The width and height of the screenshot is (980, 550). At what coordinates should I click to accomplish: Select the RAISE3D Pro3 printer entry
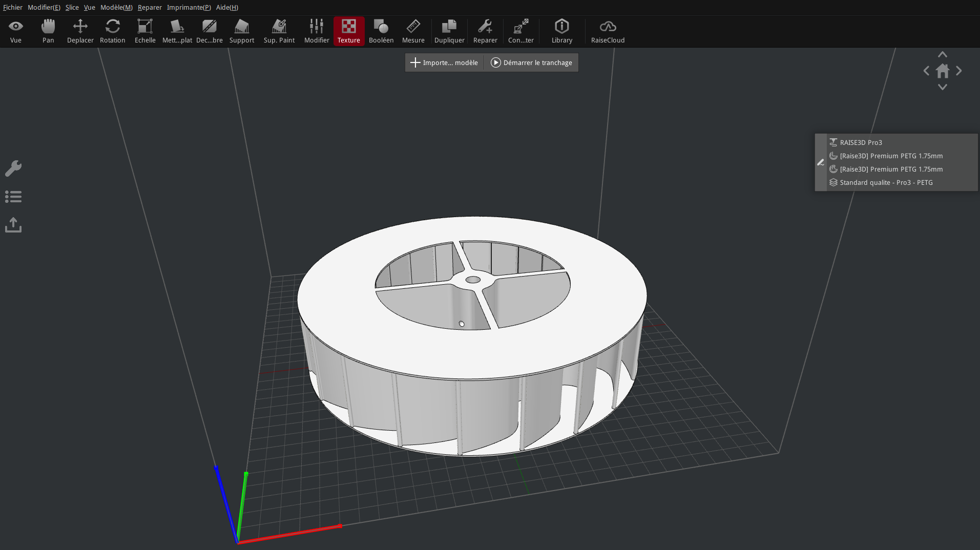pyautogui.click(x=861, y=142)
